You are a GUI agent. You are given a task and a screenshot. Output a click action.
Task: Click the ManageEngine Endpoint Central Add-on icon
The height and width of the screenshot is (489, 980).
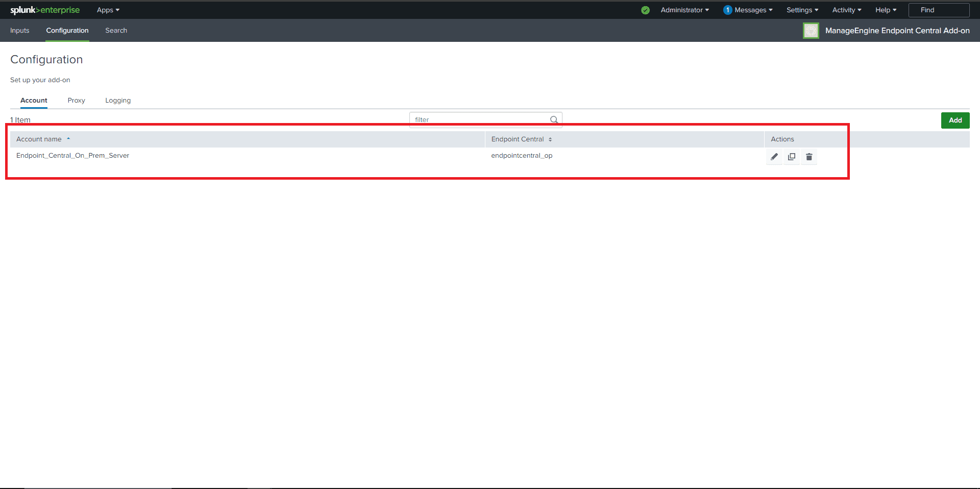pyautogui.click(x=811, y=30)
